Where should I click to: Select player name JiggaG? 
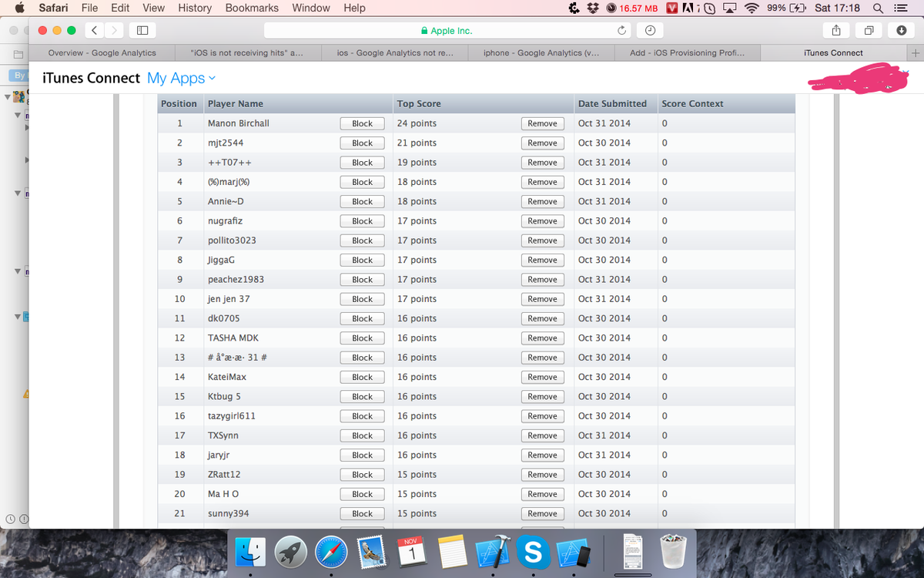221,260
